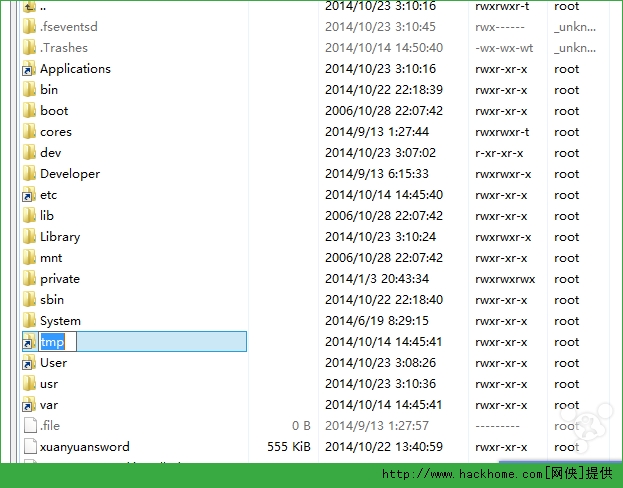Click the date 2014/10/23 3:10:24
623x488 pixels.
pos(381,237)
